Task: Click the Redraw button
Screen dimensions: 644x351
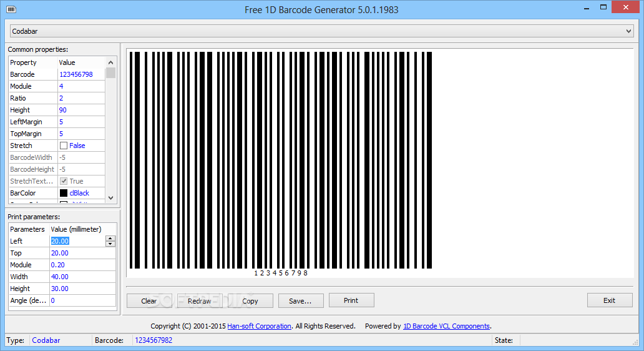Action: click(200, 301)
